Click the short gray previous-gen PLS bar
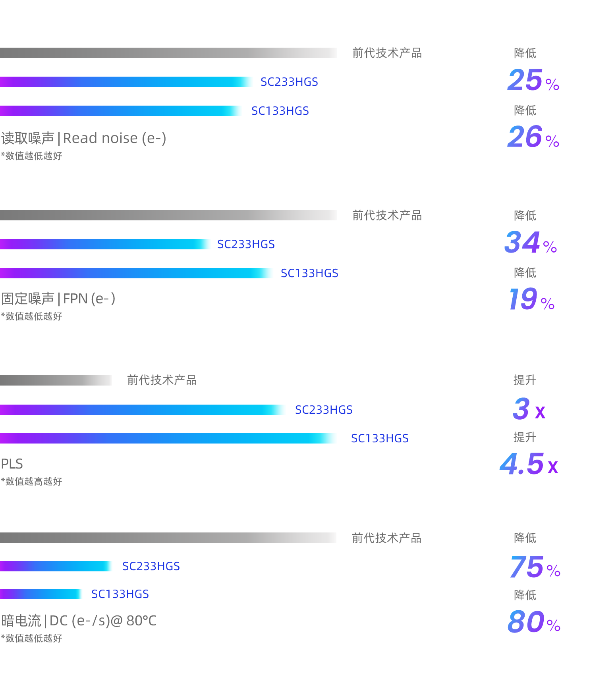The image size is (616, 675). pos(56,380)
